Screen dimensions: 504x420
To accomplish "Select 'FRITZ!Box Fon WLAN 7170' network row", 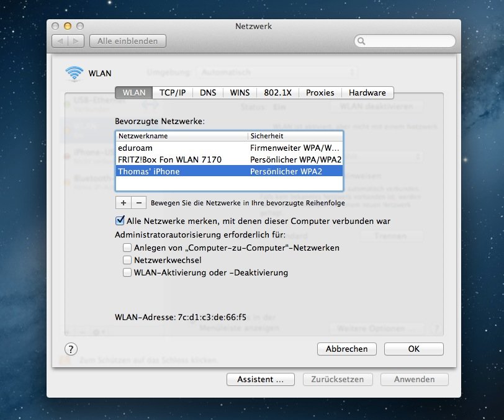I will (x=229, y=159).
